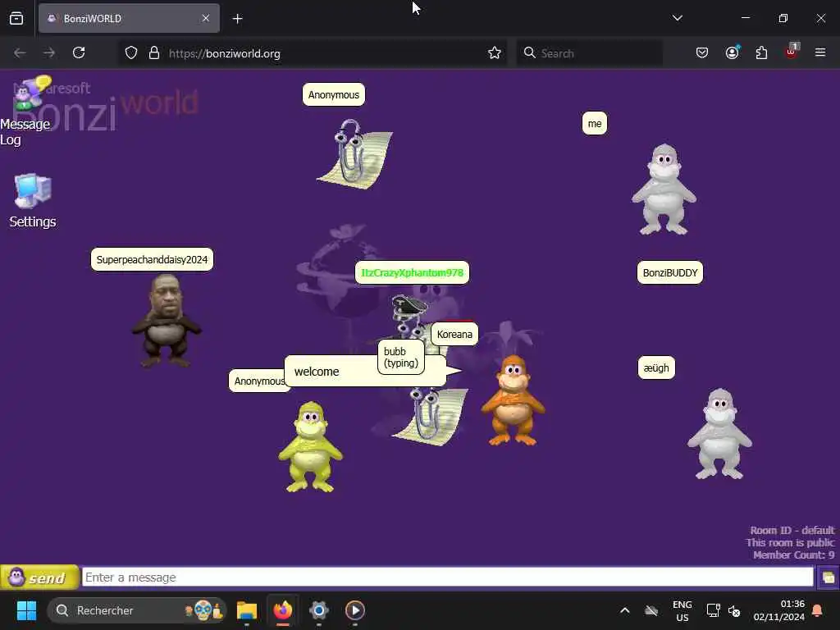
Task: Click the æügh name tag
Action: pos(656,368)
